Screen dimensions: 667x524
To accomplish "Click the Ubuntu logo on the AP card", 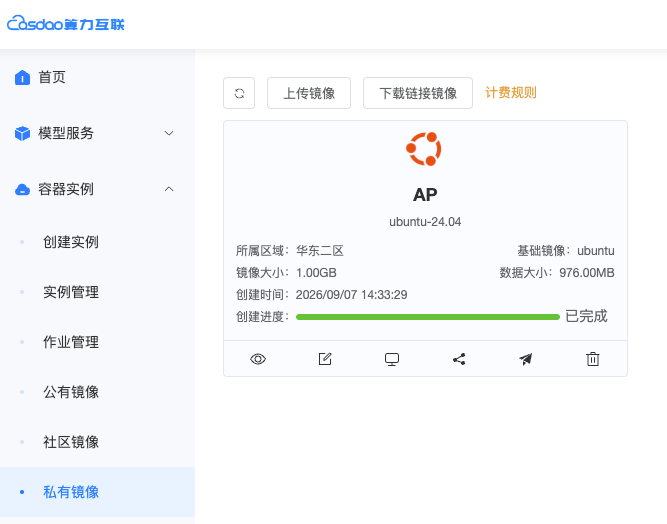I will click(424, 149).
